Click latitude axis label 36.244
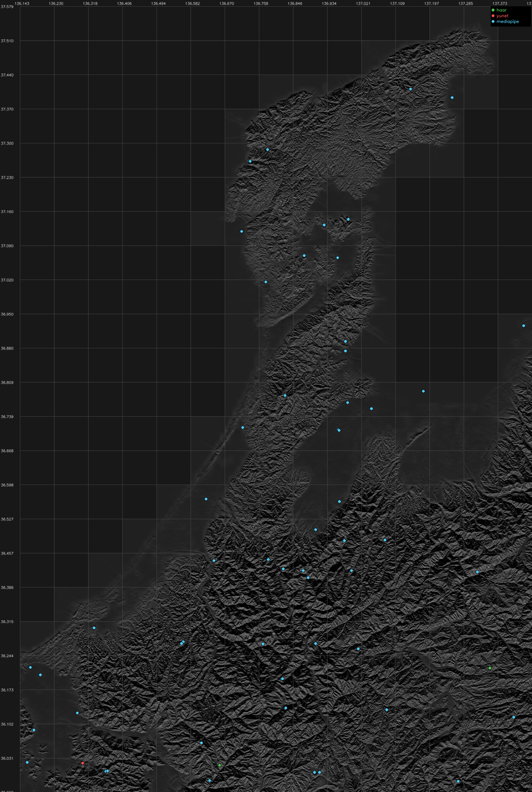Image resolution: width=532 pixels, height=792 pixels. pyautogui.click(x=7, y=656)
